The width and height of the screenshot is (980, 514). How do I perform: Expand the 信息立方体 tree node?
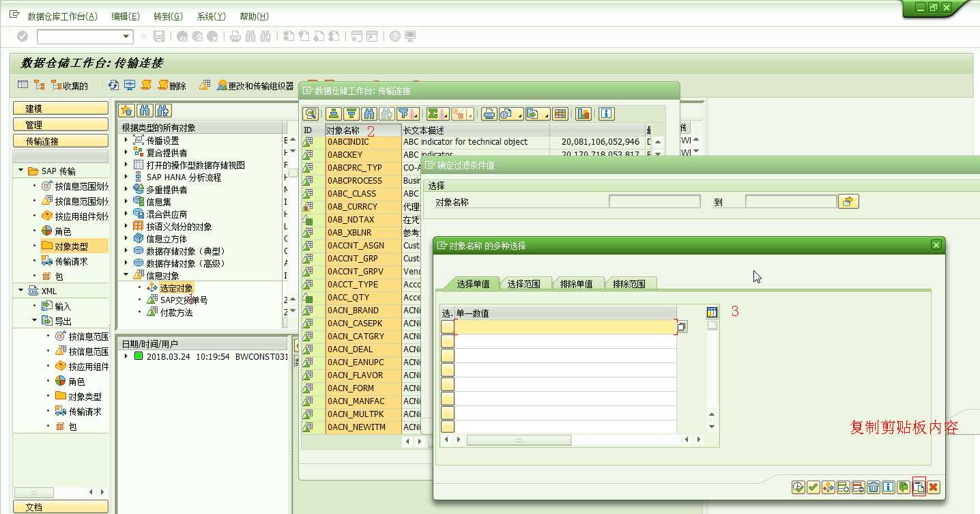[x=126, y=238]
